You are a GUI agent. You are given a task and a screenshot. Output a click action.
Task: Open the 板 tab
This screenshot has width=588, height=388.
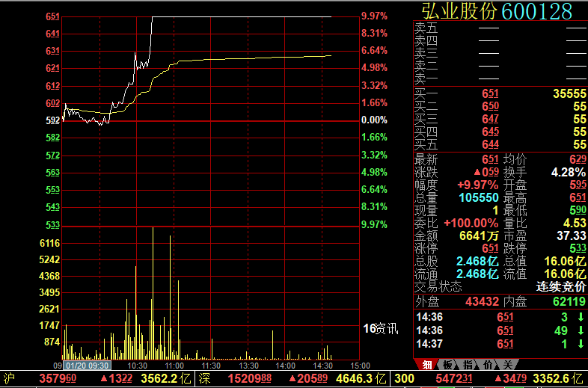click(448, 365)
